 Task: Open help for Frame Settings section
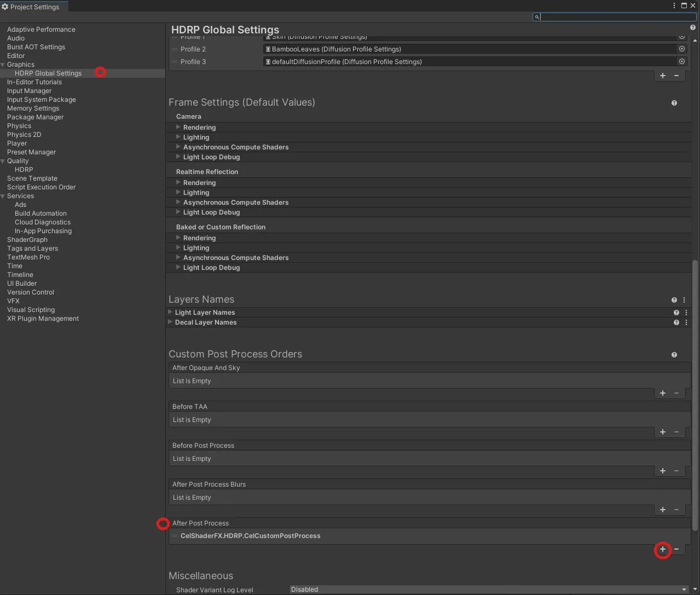(674, 103)
